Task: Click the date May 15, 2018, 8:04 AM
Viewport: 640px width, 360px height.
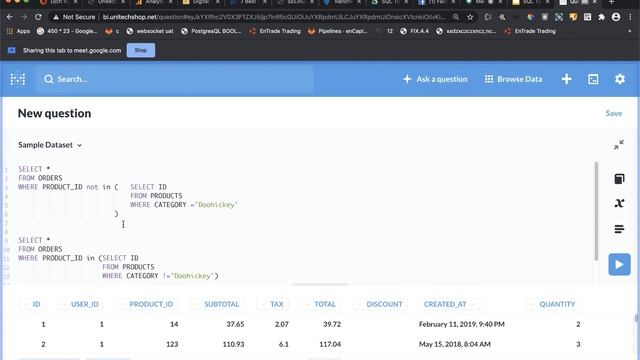Action: [455, 344]
